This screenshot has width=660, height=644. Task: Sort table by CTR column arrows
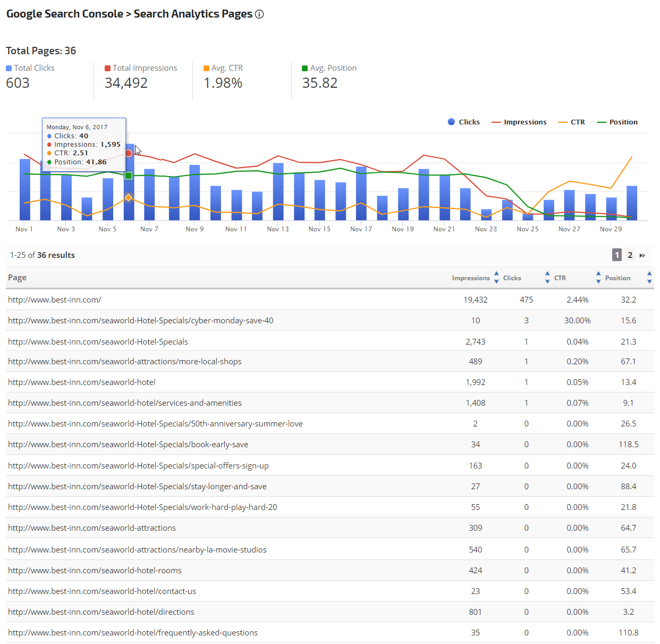point(598,278)
